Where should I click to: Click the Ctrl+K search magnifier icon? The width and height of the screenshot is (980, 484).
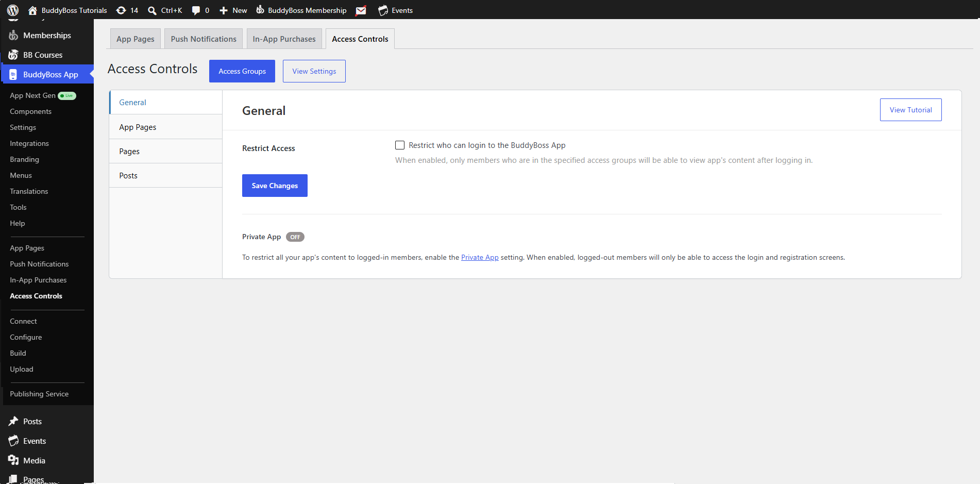click(x=152, y=10)
